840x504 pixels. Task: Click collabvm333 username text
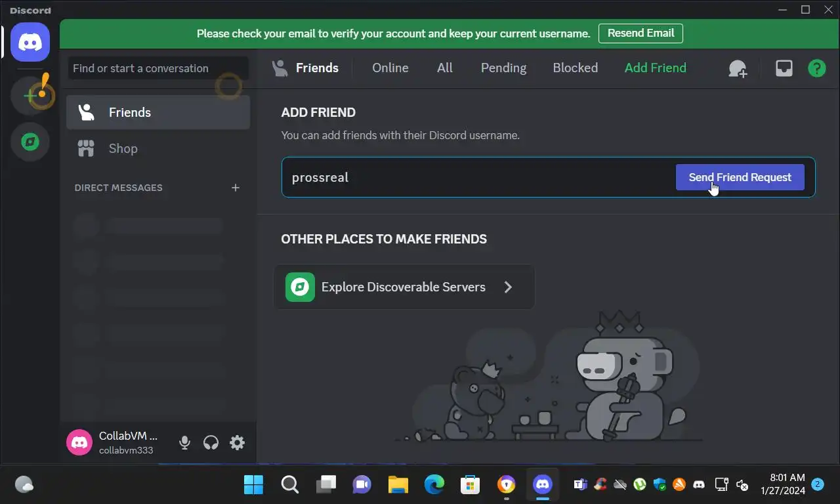pos(126,450)
